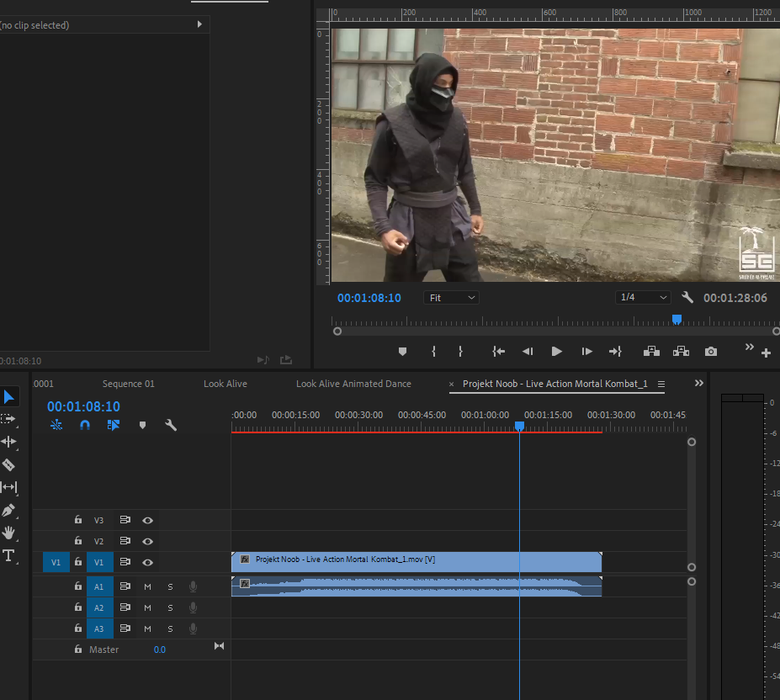The width and height of the screenshot is (780, 700).
Task: Select the Razor tool in toolbar
Action: pyautogui.click(x=9, y=464)
